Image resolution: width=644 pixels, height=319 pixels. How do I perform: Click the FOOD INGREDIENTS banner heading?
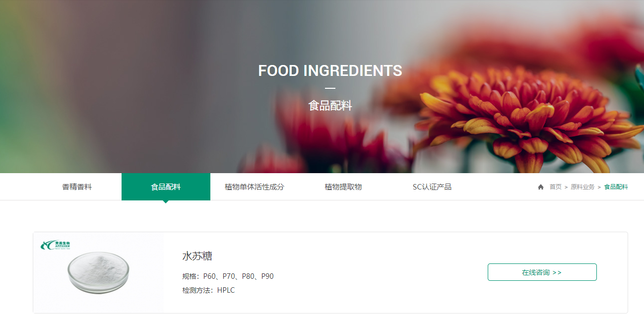[330, 71]
